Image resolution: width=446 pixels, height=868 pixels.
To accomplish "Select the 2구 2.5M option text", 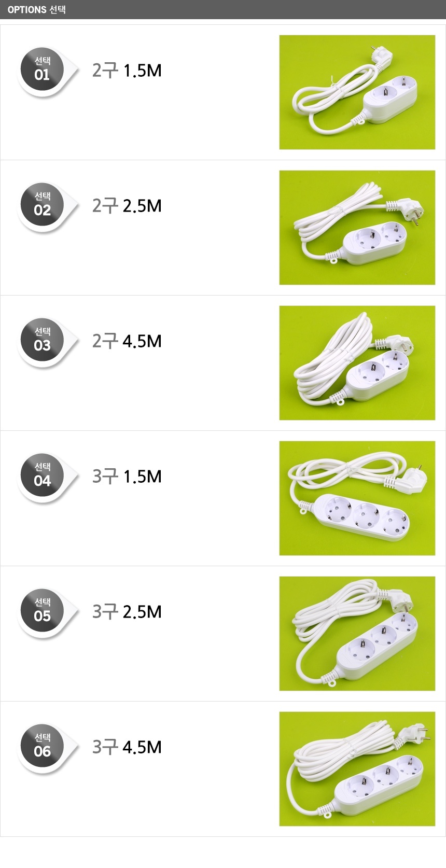I will pyautogui.click(x=127, y=206).
